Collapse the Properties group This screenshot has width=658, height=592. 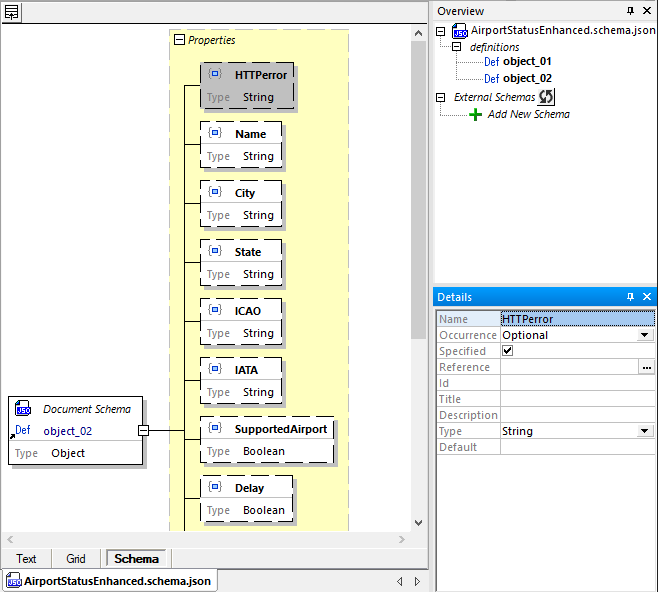coord(180,40)
